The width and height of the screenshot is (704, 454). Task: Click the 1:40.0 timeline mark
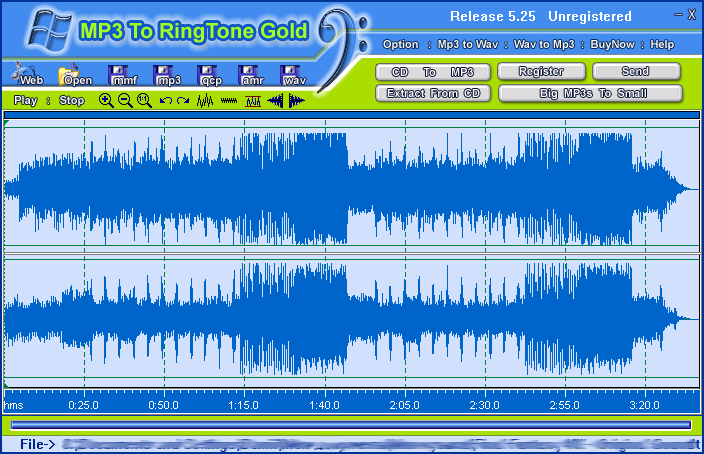click(324, 405)
